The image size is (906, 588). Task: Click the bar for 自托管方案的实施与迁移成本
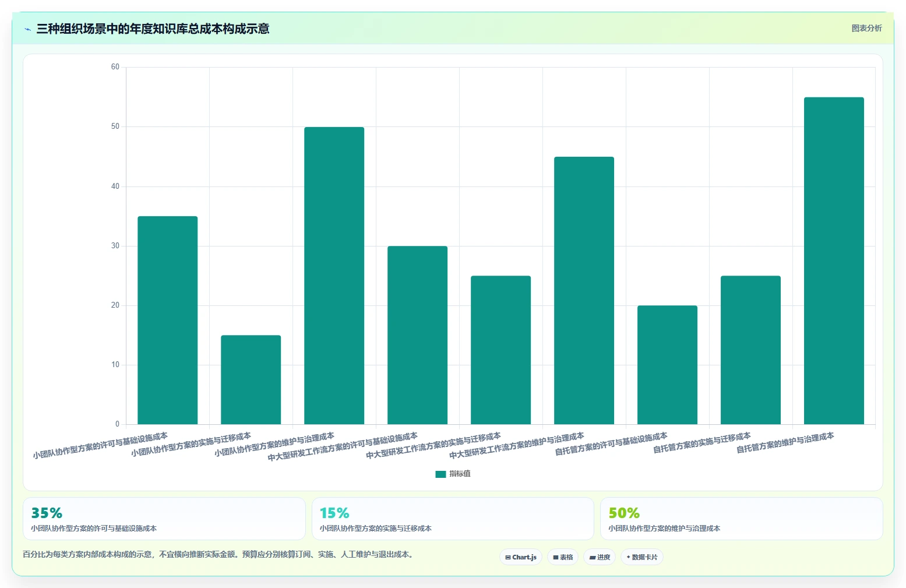751,350
